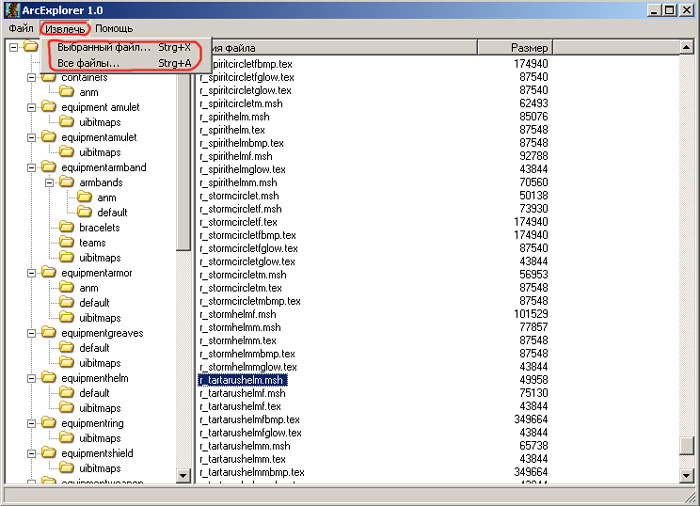Select file r_stormhelmf.msh
Image resolution: width=700 pixels, height=506 pixels.
coord(238,314)
